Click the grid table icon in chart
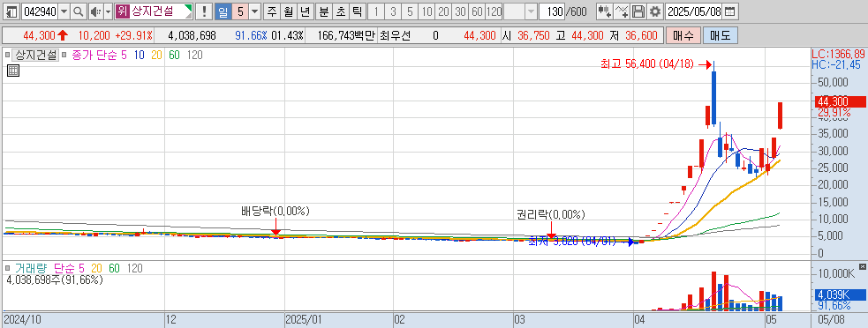 [x=12, y=71]
